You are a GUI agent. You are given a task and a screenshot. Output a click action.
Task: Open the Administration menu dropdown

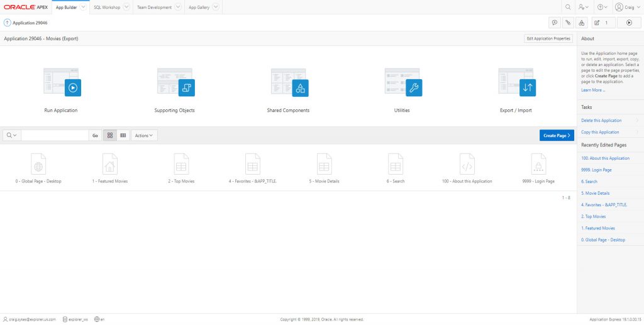point(583,7)
